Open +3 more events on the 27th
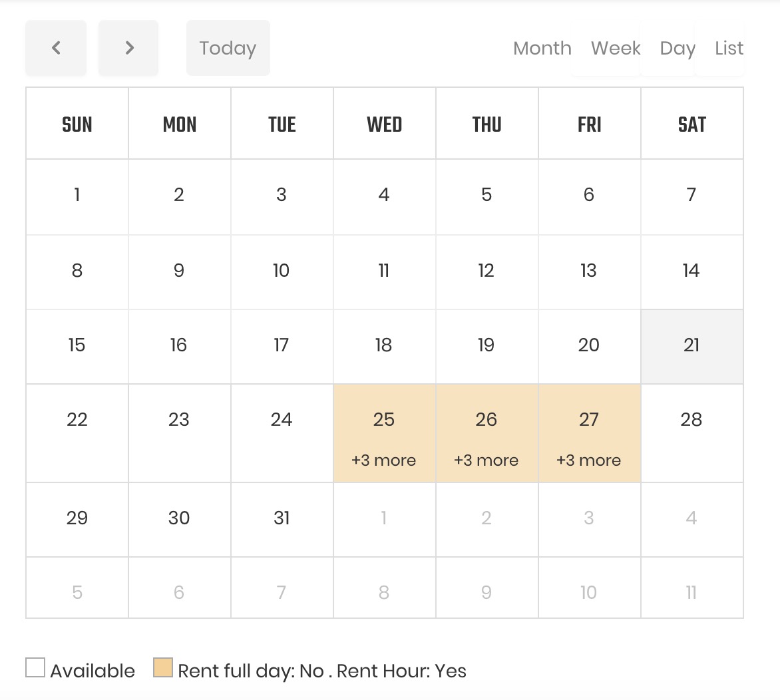Screen dimensions: 780x700 [x=589, y=460]
